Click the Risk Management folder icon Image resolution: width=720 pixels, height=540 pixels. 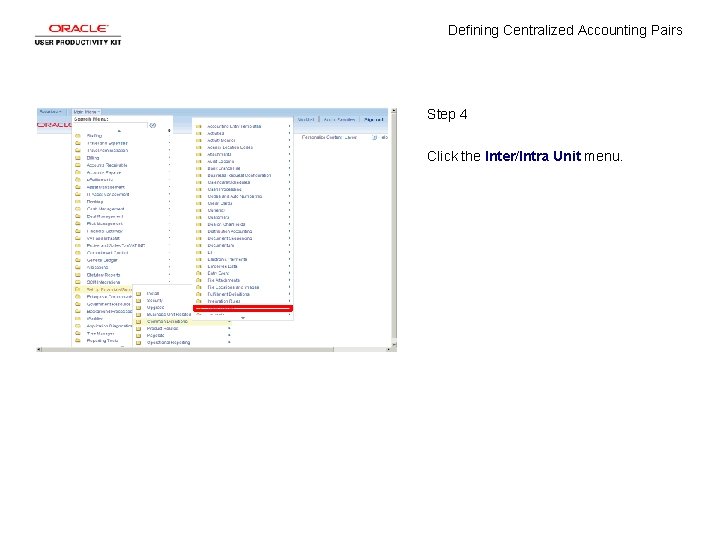coord(78,224)
